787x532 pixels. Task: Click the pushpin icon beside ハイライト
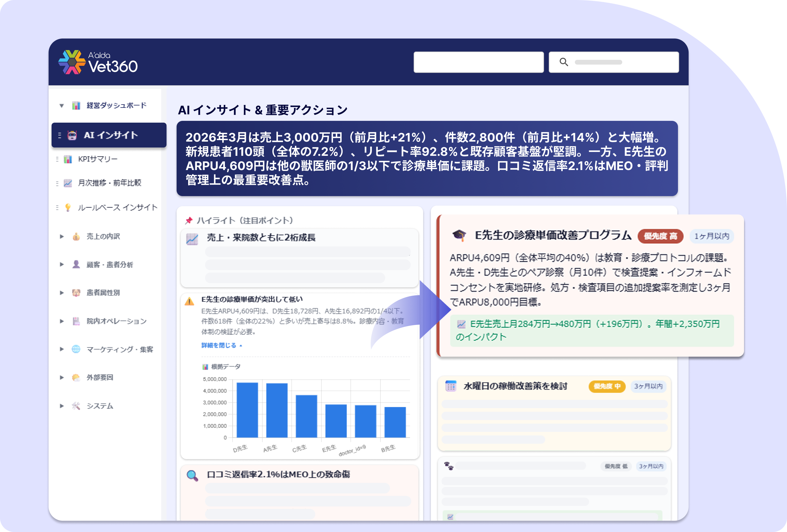point(189,221)
